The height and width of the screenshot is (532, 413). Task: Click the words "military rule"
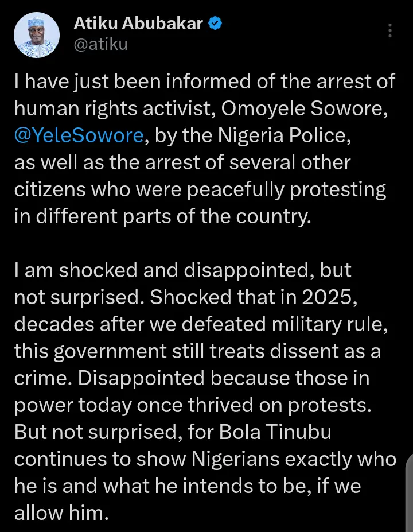click(x=335, y=325)
